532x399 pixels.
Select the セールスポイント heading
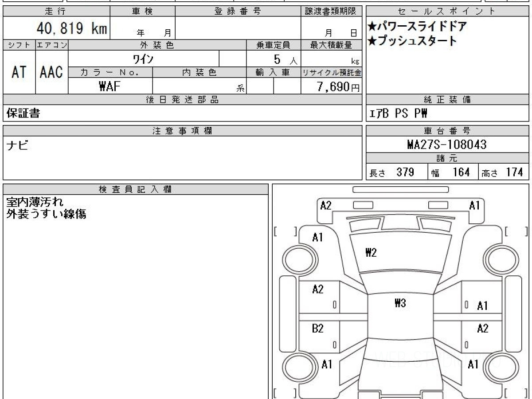(x=447, y=12)
